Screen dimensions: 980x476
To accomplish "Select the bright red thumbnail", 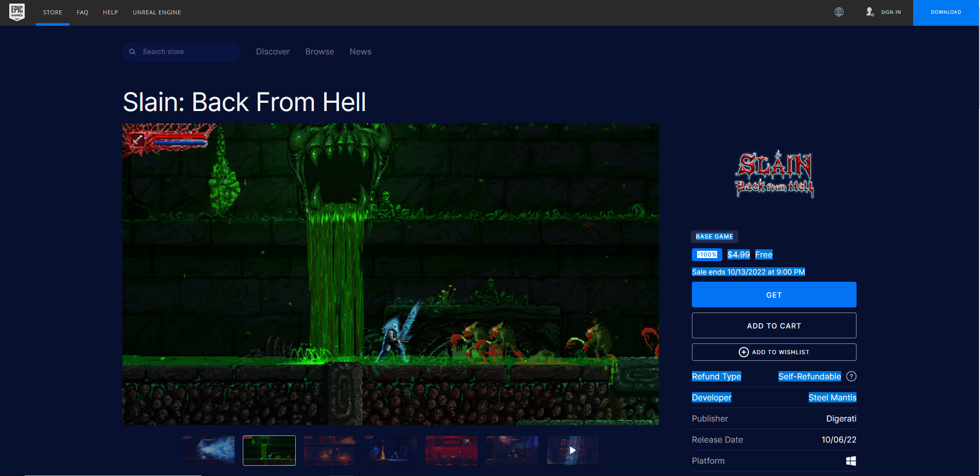I will coord(451,450).
